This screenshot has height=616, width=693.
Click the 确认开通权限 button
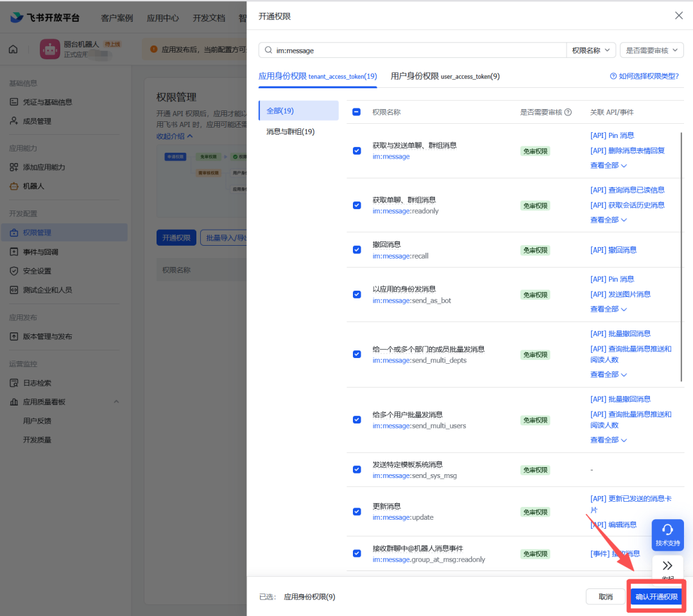656,597
